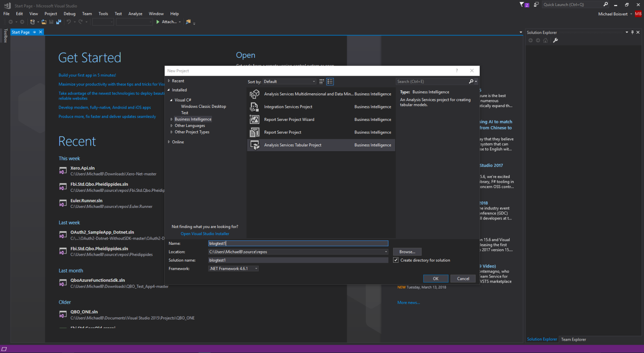The height and width of the screenshot is (353, 644).
Task: Click the MB account avatar
Action: (x=638, y=14)
